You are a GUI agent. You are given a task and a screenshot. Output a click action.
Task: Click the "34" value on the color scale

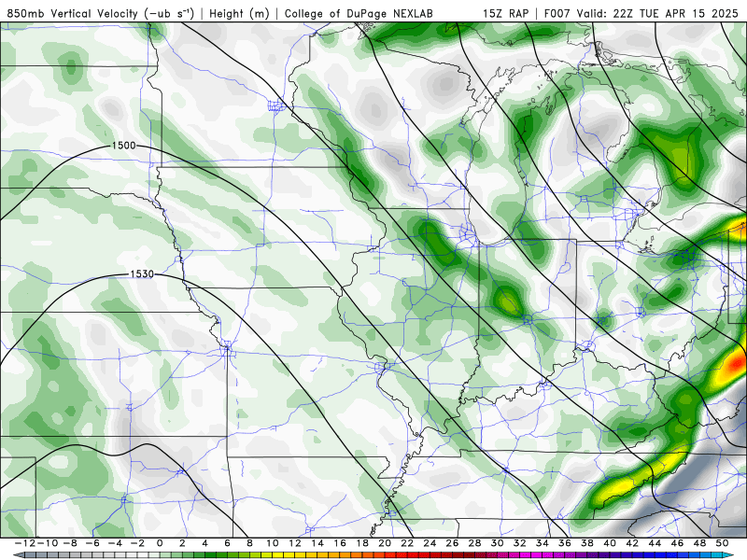(543, 543)
